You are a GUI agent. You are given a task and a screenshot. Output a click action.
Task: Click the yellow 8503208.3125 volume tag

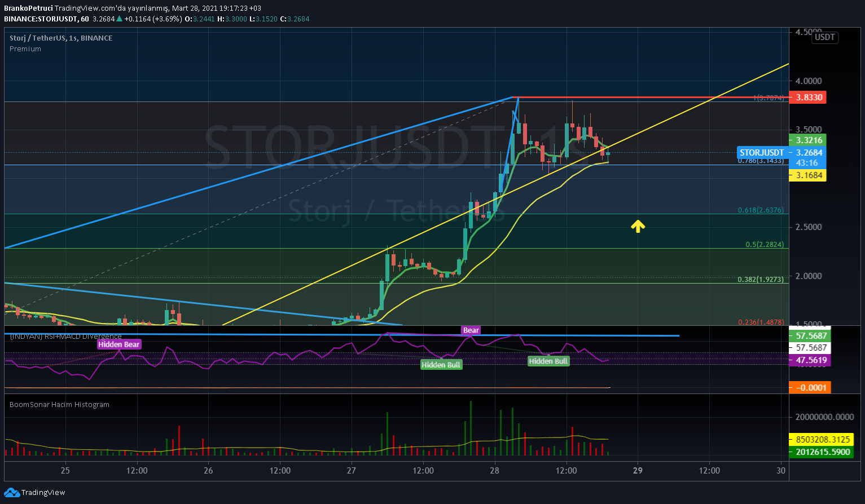point(820,440)
